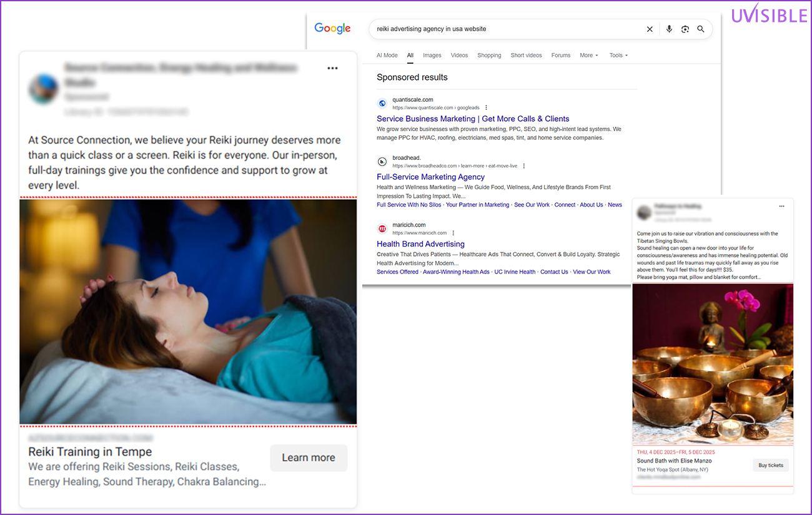
Task: Open the Full-Service Marketing Agency link
Action: click(x=430, y=177)
